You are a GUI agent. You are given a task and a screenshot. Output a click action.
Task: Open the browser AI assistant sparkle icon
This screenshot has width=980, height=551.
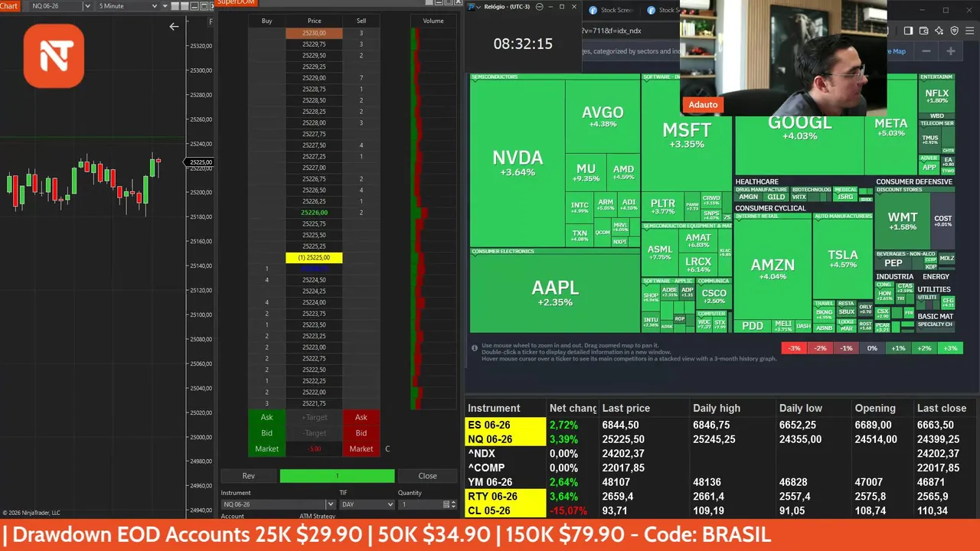pos(939,31)
